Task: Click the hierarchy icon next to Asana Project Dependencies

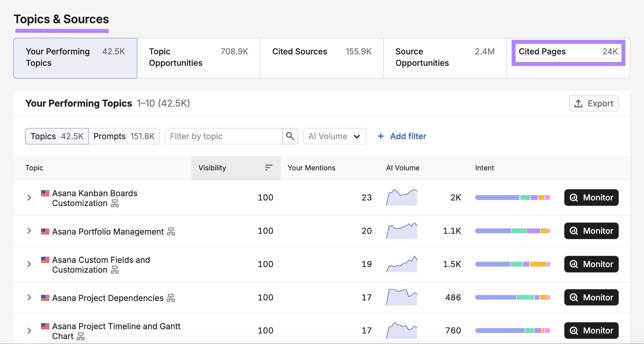Action: coord(171,298)
